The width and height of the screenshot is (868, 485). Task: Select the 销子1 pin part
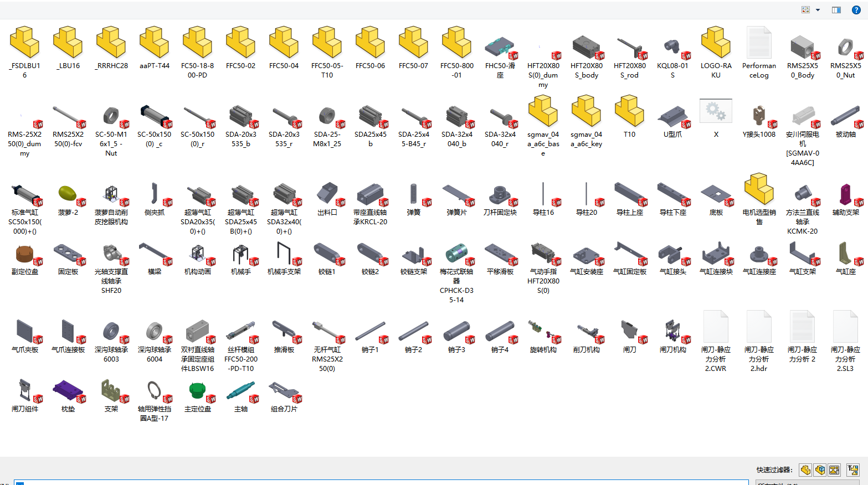click(x=371, y=336)
